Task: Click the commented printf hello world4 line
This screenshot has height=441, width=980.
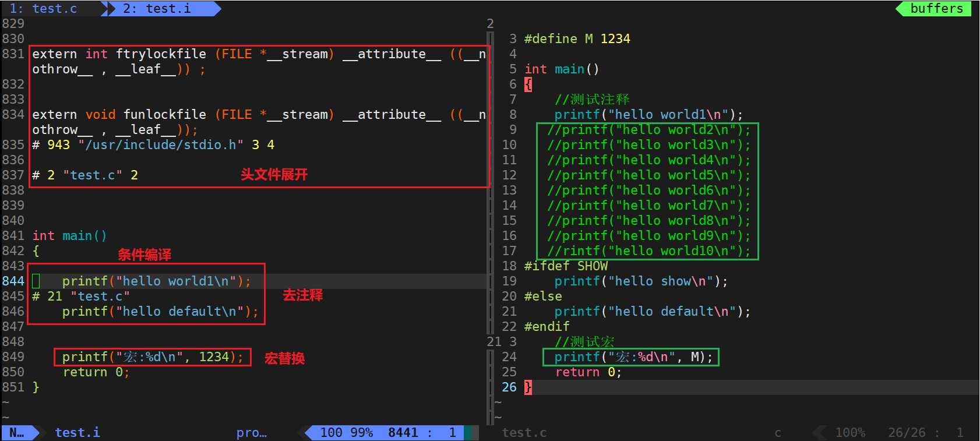Action: pos(649,160)
